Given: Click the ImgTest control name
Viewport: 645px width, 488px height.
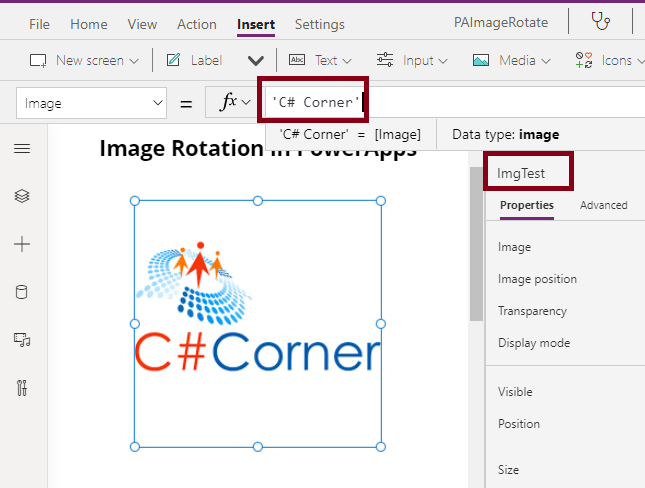Looking at the screenshot, I should (x=521, y=173).
